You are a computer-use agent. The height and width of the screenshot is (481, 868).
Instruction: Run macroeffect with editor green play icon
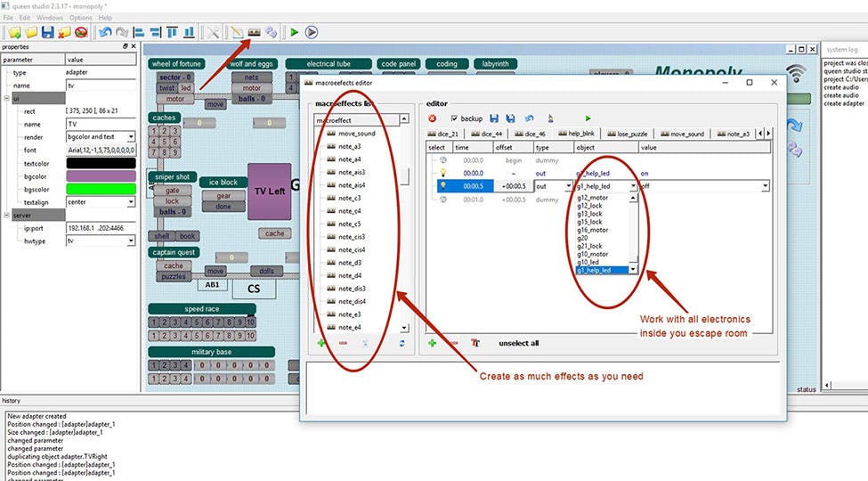point(588,118)
